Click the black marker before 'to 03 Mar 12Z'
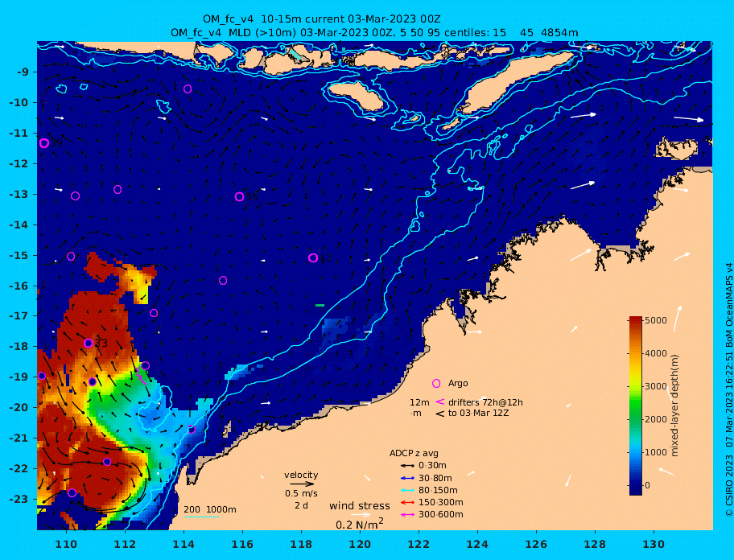 [440, 414]
